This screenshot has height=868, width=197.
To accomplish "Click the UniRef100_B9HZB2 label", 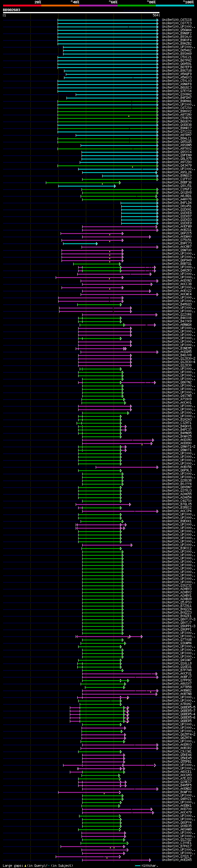I will (177, 43).
